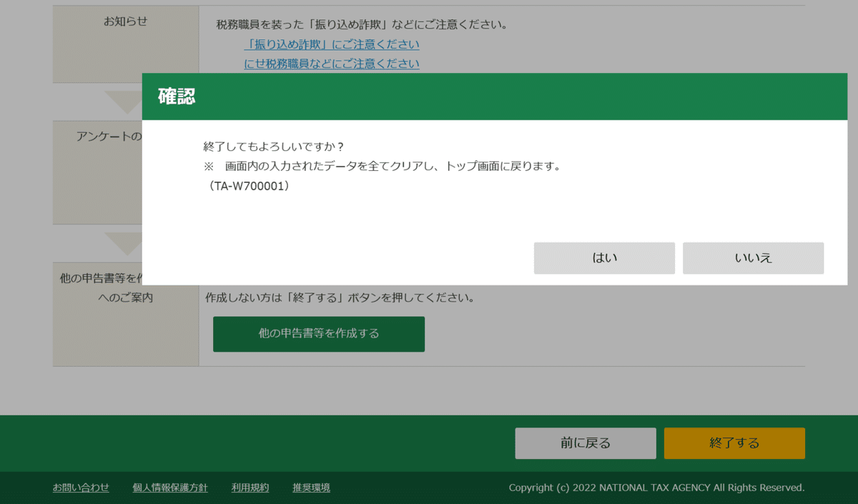Select the 他の申告書等を作成する button
858x504 pixels.
click(318, 334)
